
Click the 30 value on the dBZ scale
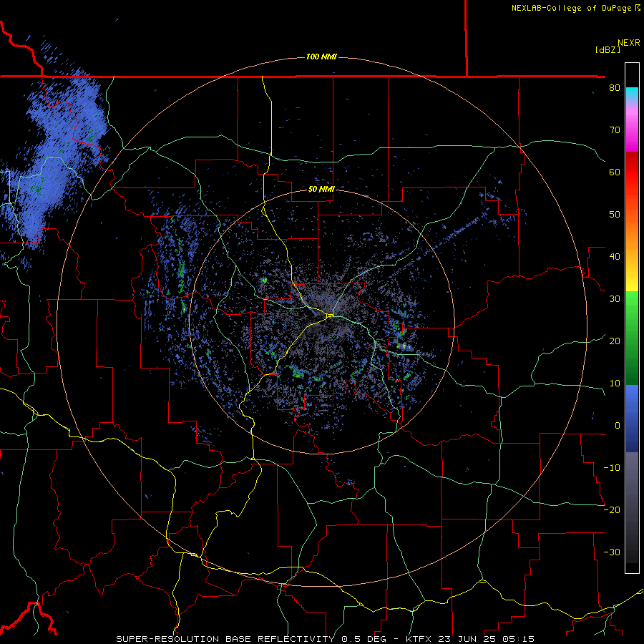(615, 299)
